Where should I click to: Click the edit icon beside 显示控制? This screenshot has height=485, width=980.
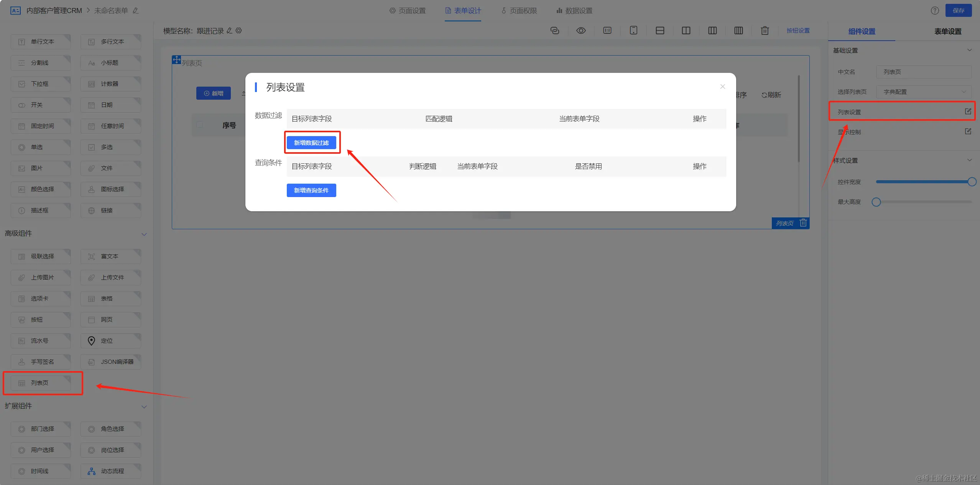pyautogui.click(x=968, y=132)
